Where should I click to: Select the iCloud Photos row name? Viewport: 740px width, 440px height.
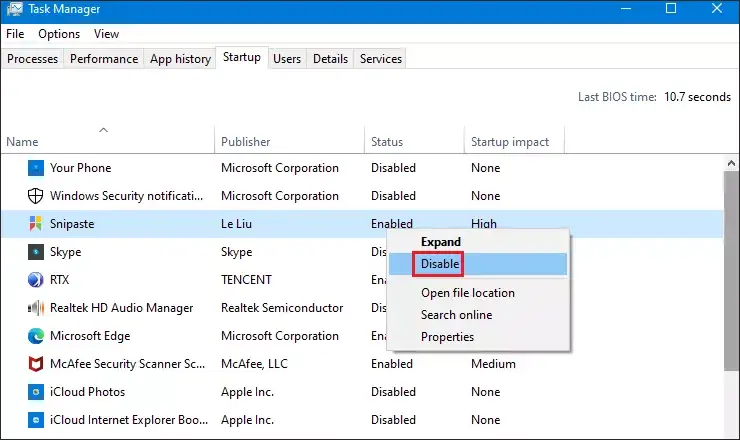pyautogui.click(x=87, y=392)
